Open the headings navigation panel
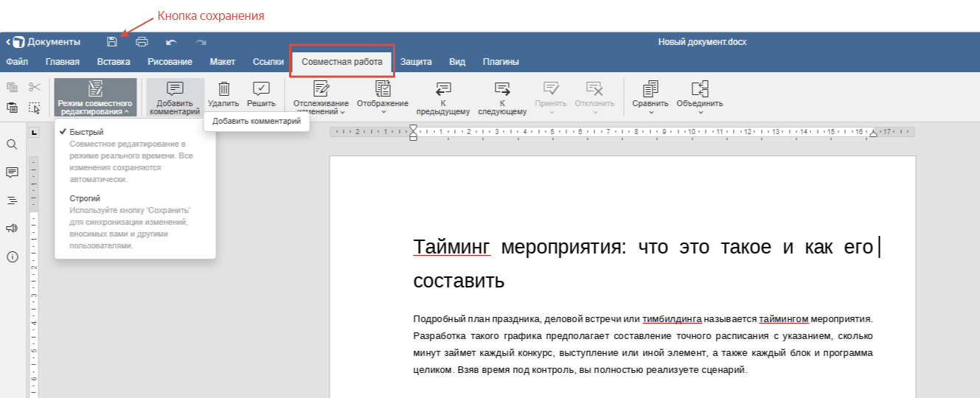The width and height of the screenshot is (980, 398). click(12, 200)
